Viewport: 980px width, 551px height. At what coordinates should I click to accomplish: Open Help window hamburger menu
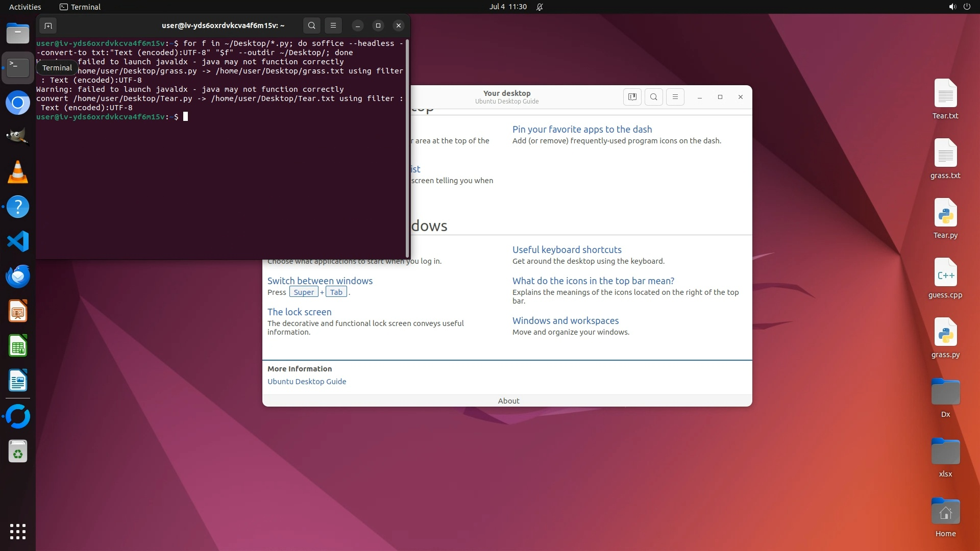675,97
